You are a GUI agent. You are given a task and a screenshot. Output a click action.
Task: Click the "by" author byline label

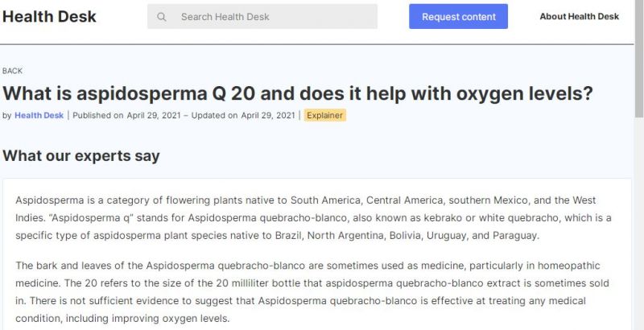pyautogui.click(x=7, y=115)
